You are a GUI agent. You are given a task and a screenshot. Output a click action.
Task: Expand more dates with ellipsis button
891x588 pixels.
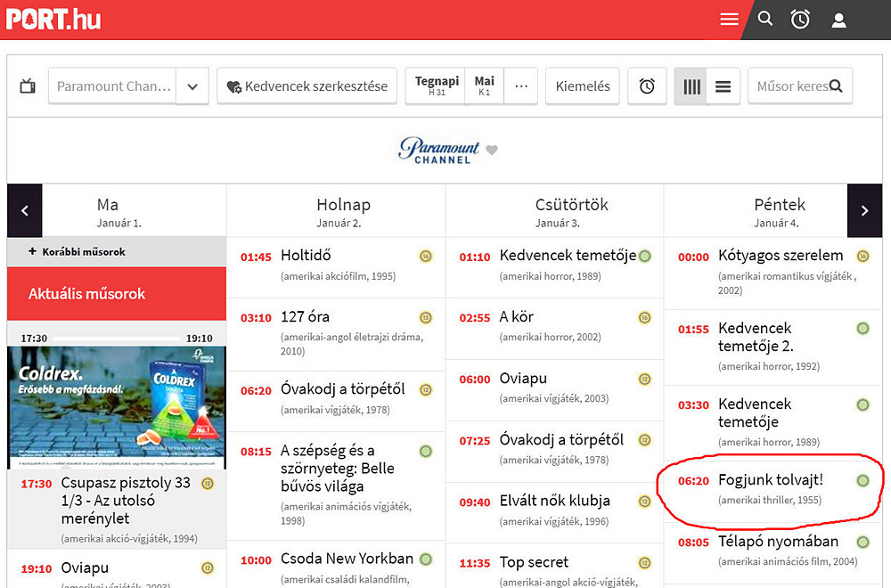point(521,86)
